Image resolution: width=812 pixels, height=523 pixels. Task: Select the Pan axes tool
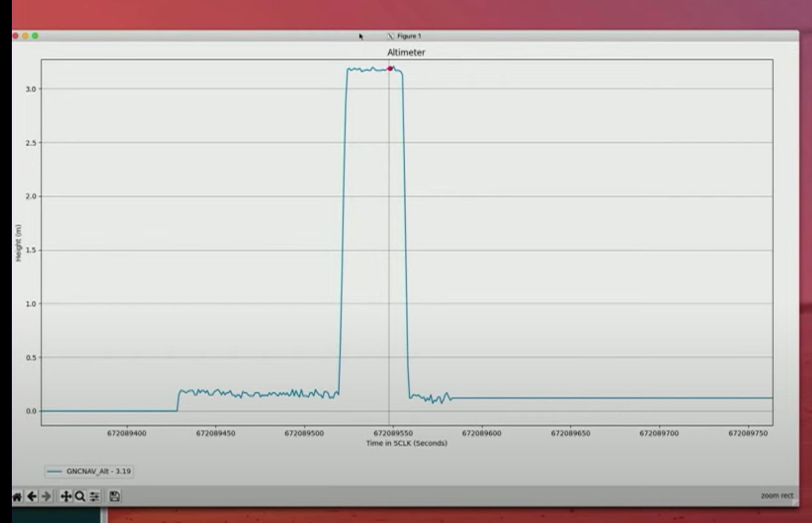pos(66,496)
